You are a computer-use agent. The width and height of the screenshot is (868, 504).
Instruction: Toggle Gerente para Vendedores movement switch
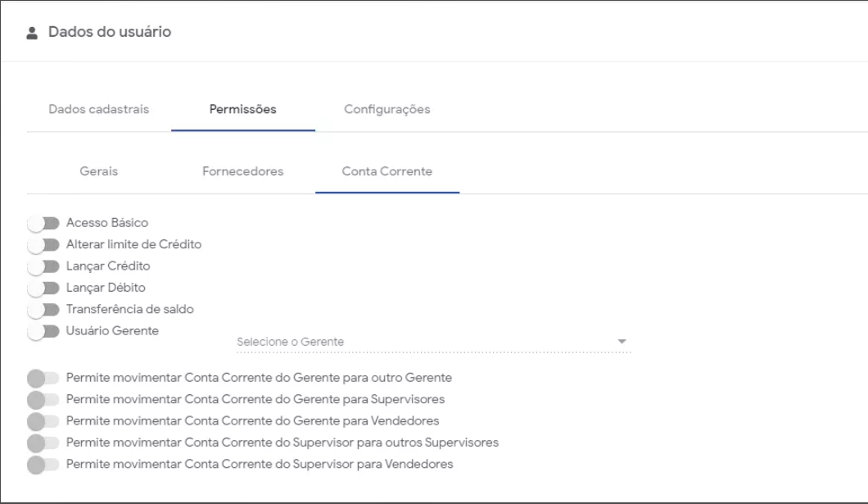pyautogui.click(x=44, y=421)
